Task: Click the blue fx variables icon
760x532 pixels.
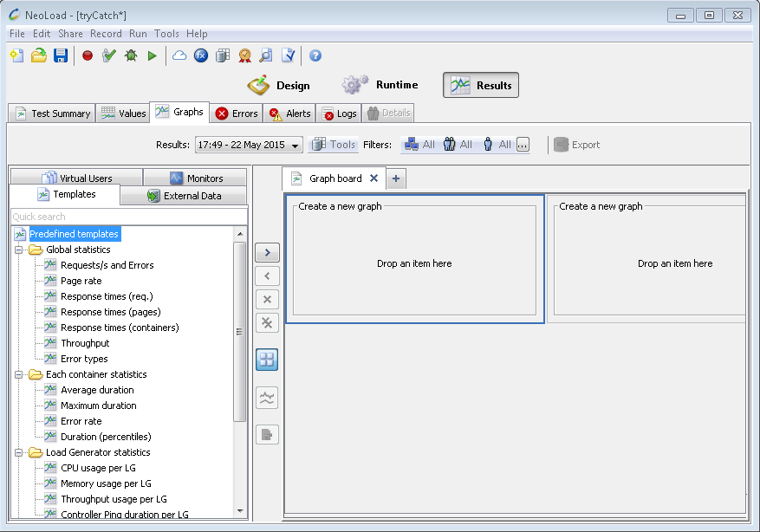Action: pyautogui.click(x=201, y=55)
